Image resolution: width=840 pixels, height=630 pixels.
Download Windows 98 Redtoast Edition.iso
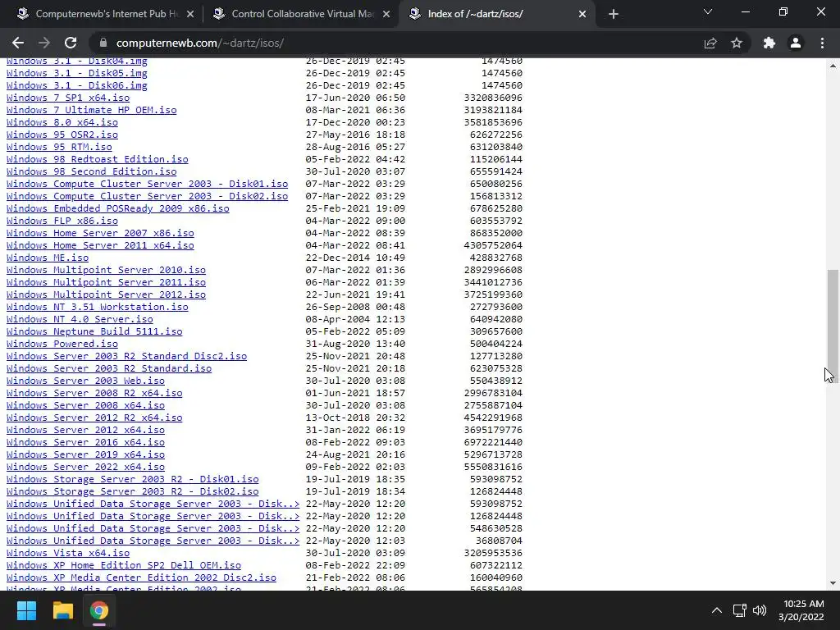98,159
